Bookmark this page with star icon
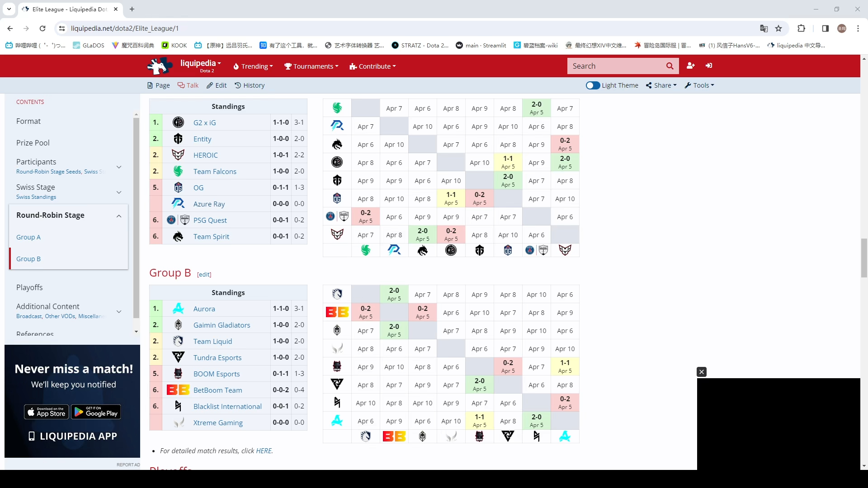 tap(778, 28)
